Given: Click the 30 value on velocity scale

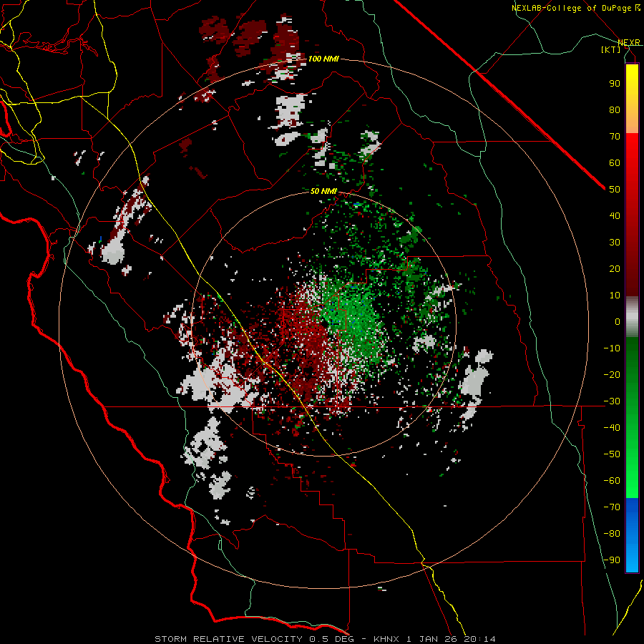Looking at the screenshot, I should pos(615,243).
